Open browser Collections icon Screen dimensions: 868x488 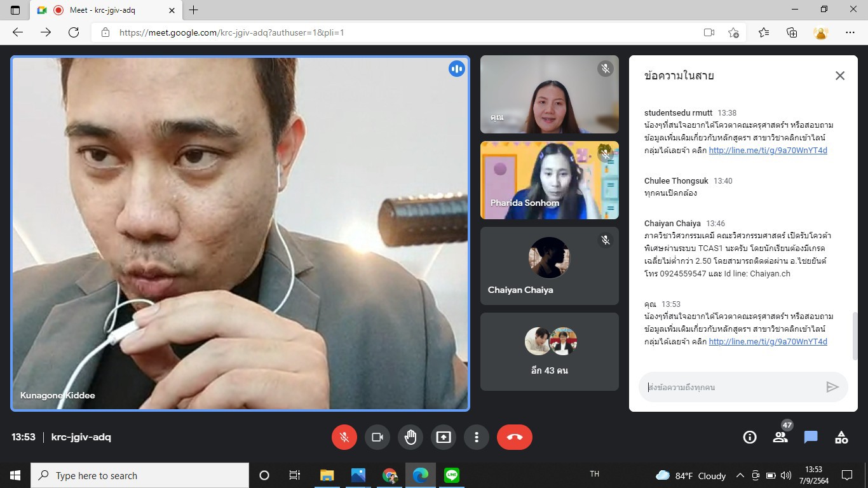point(792,32)
